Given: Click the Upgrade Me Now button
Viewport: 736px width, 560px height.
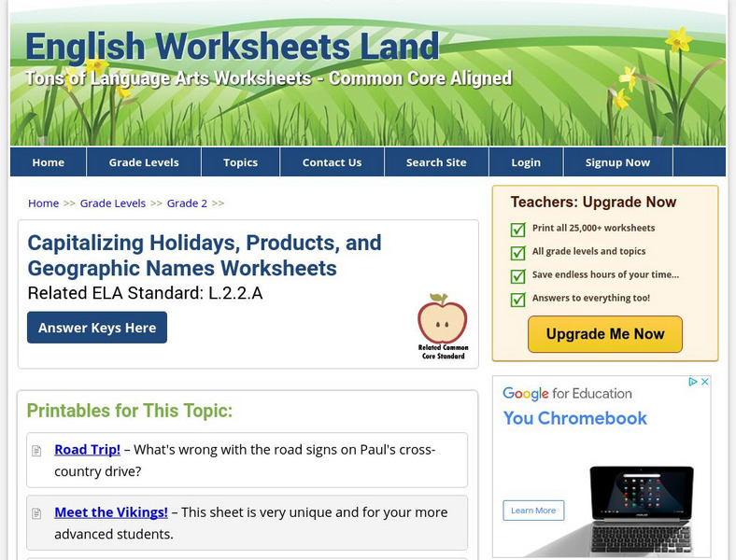Looking at the screenshot, I should click(x=605, y=334).
